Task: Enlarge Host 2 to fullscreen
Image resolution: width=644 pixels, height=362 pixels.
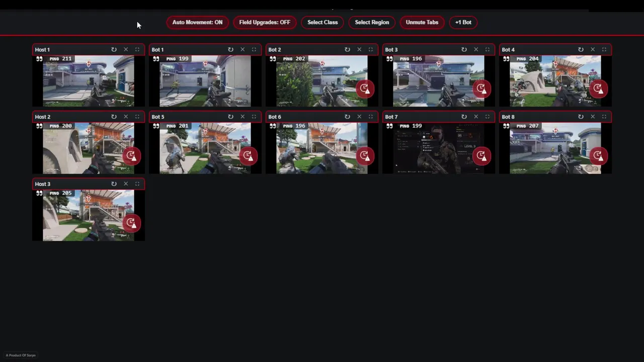Action: click(x=137, y=117)
